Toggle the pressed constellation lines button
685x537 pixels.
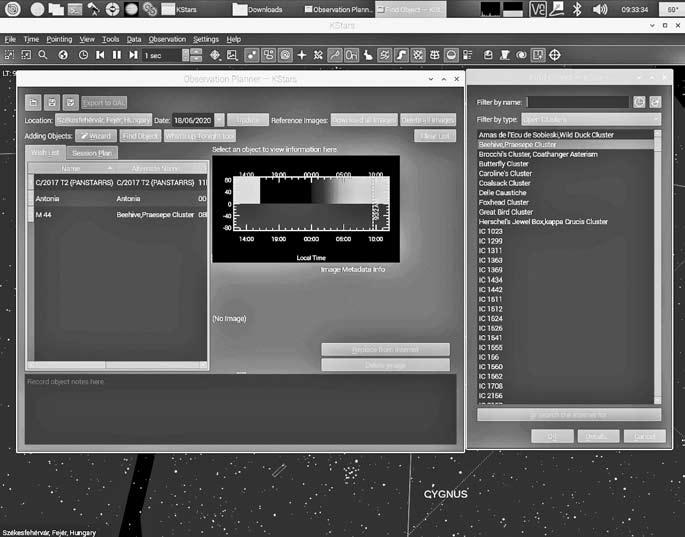pyautogui.click(x=335, y=55)
